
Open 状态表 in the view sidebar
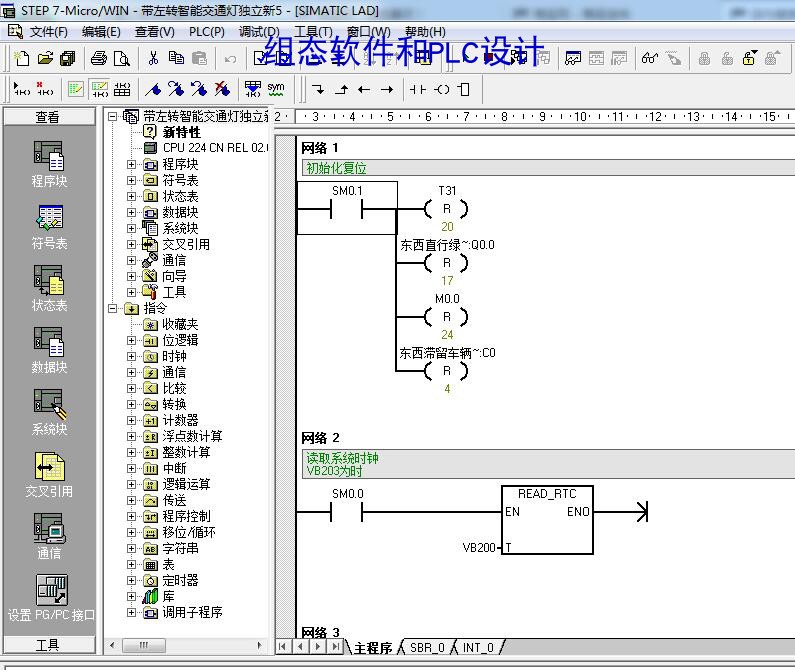pyautogui.click(x=49, y=288)
